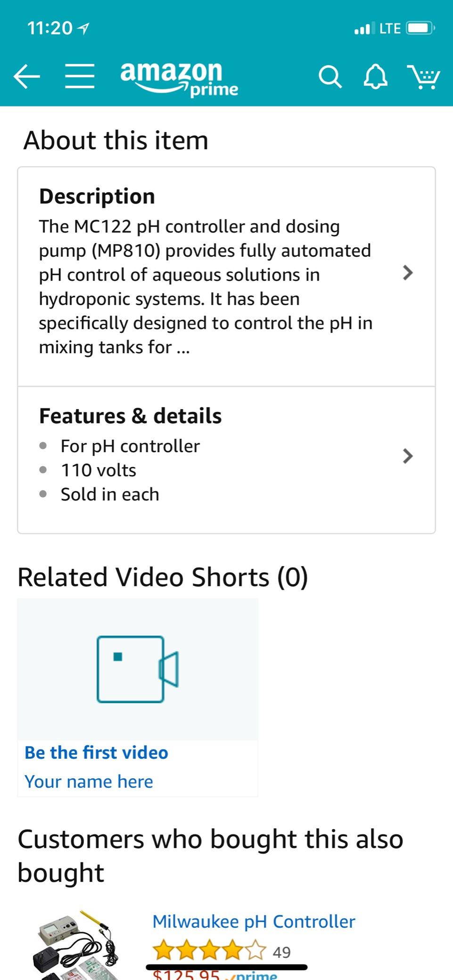This screenshot has width=453, height=980.
Task: Open the Description text section
Action: pos(206,286)
